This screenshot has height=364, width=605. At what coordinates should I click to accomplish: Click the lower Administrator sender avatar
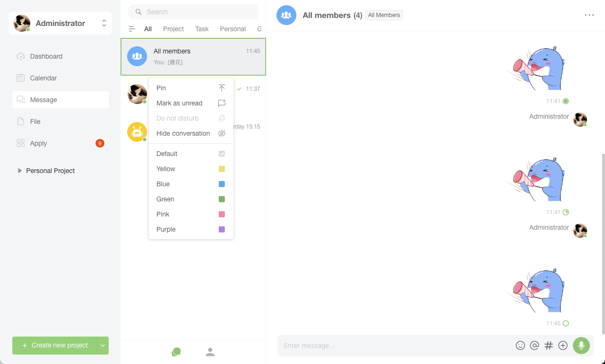(x=580, y=231)
